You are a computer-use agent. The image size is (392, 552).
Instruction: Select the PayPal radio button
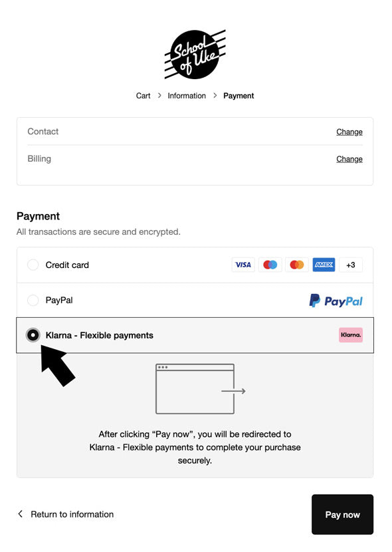(33, 301)
